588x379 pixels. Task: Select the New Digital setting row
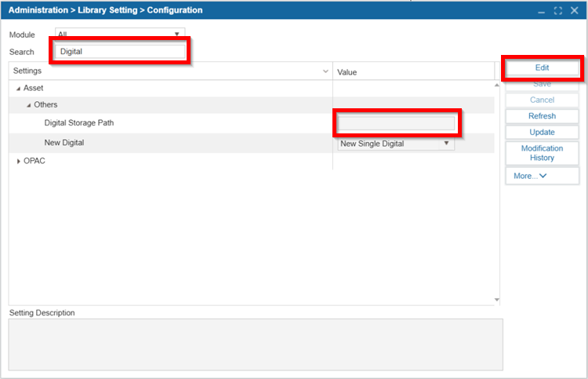click(251, 143)
